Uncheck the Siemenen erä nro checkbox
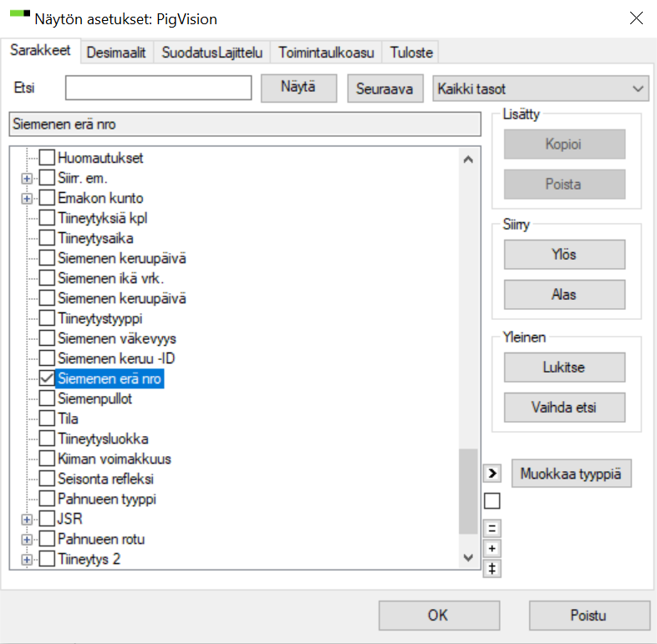 pos(47,378)
